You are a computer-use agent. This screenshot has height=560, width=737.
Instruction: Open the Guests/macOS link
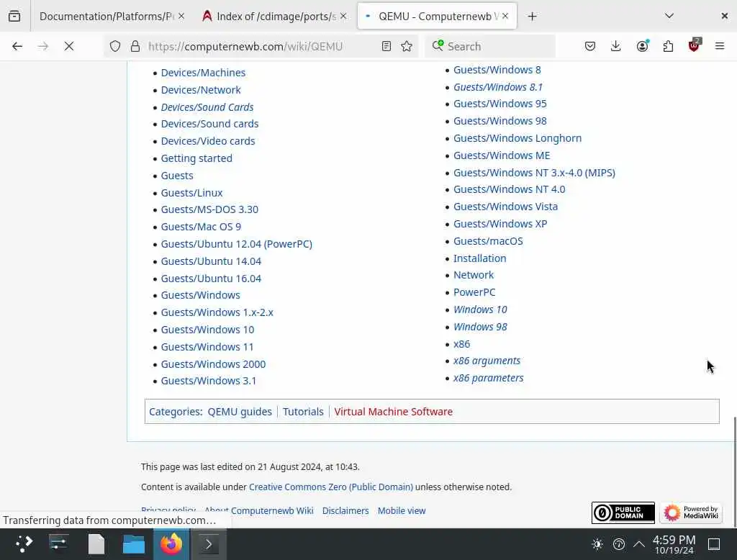(x=488, y=240)
